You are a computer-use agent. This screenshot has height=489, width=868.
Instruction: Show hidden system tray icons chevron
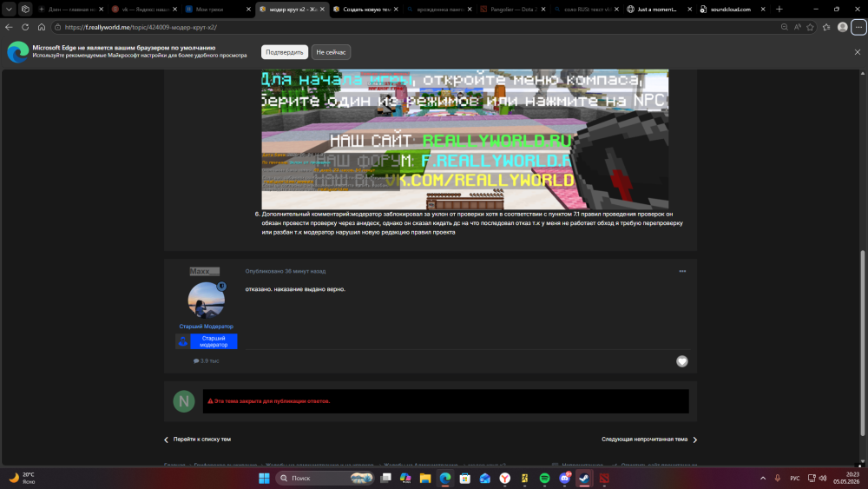[763, 478]
